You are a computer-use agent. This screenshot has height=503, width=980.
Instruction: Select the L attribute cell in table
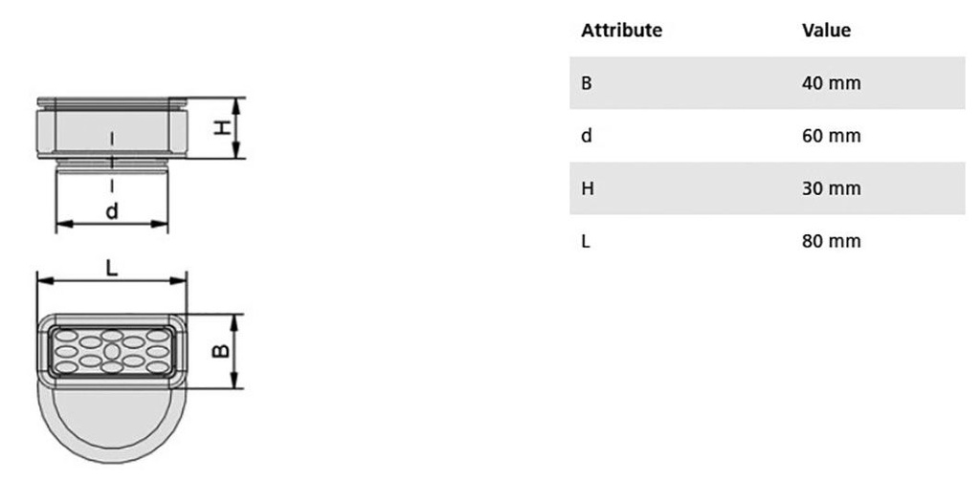coord(586,241)
